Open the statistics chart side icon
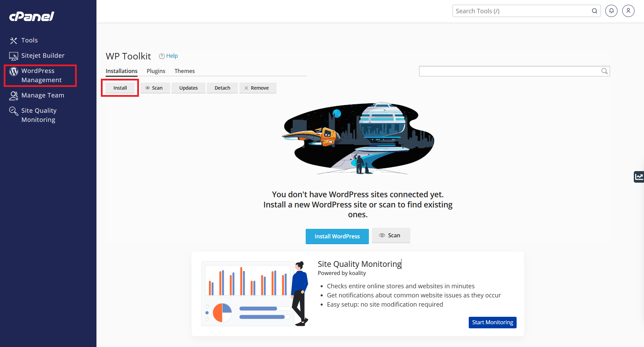This screenshot has height=347, width=644. click(x=639, y=177)
